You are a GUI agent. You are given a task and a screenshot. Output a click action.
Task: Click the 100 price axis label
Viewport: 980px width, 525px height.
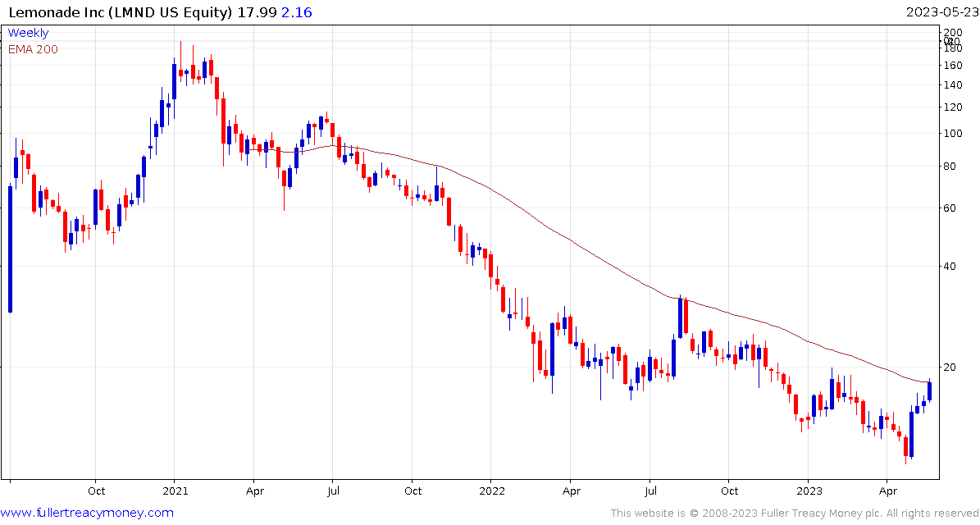click(952, 133)
